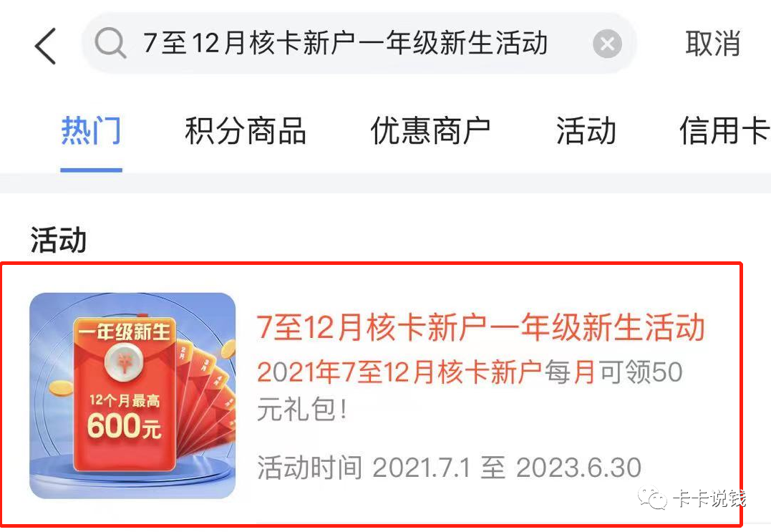The width and height of the screenshot is (771, 532).
Task: Click the 活动时间 2021.7.1 至 2023.6.30 line
Action: pos(449,468)
